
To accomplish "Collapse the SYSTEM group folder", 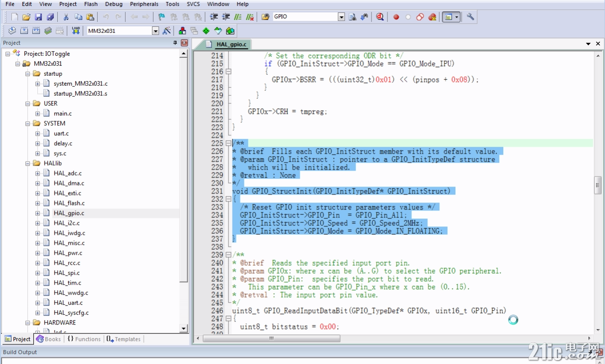I will (28, 123).
